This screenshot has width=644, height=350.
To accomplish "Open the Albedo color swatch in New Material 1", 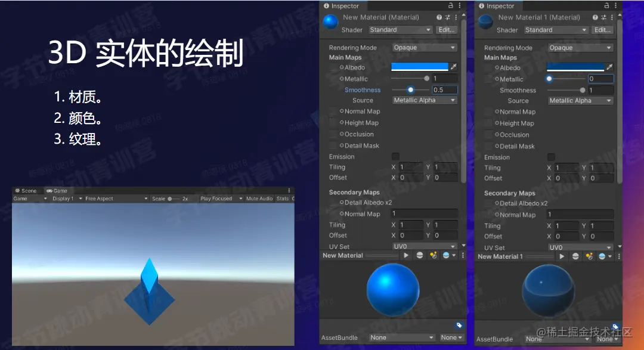I will click(x=575, y=67).
